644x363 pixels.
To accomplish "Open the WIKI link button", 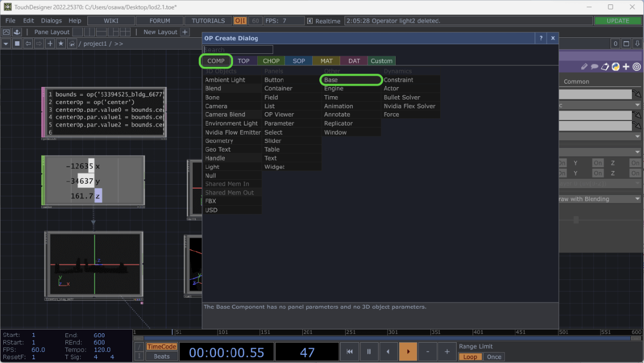I will [111, 21].
